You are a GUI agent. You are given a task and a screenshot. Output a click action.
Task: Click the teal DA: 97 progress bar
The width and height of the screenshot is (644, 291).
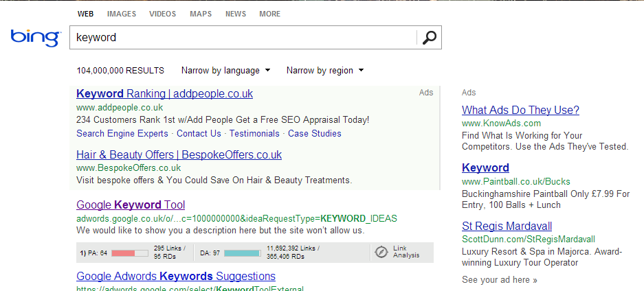pyautogui.click(x=243, y=253)
